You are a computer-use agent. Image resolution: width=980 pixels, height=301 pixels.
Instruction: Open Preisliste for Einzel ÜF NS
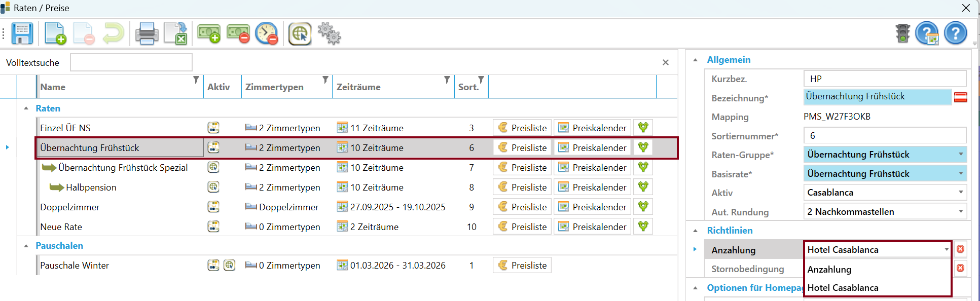point(522,128)
